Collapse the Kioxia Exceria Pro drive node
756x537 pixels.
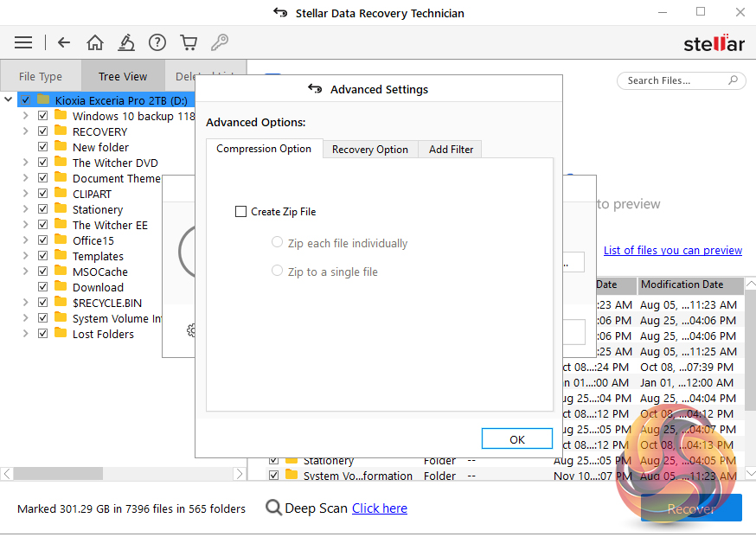pos(8,99)
